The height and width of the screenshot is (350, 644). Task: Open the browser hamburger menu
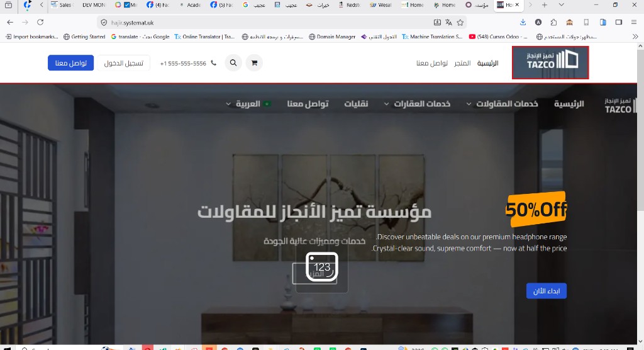(x=634, y=22)
